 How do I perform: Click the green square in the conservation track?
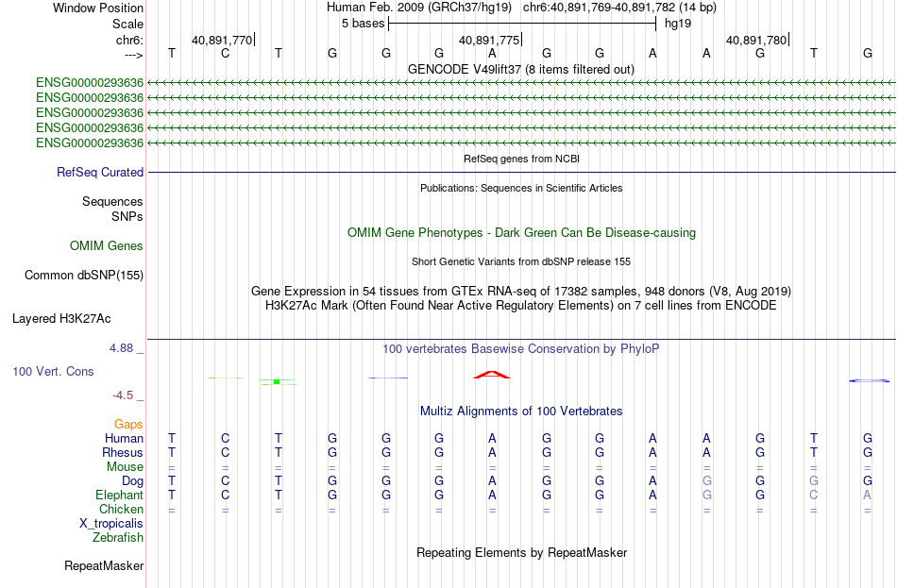277,381
